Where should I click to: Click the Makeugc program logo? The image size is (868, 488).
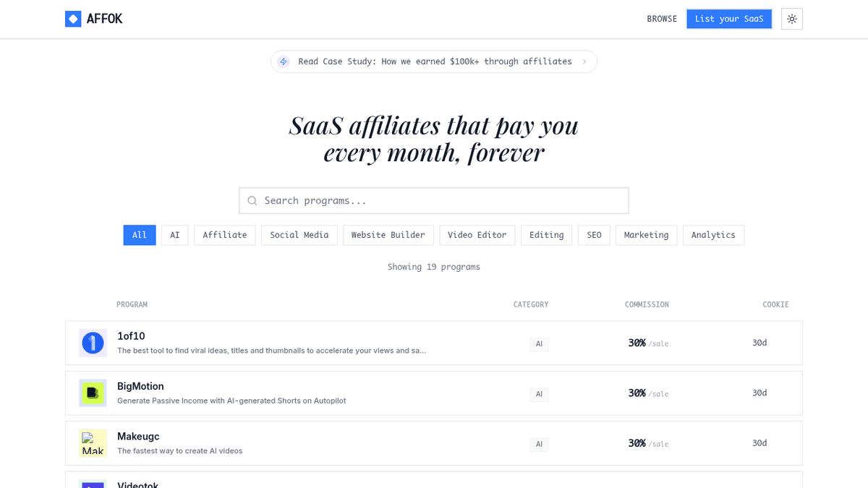[x=93, y=443]
